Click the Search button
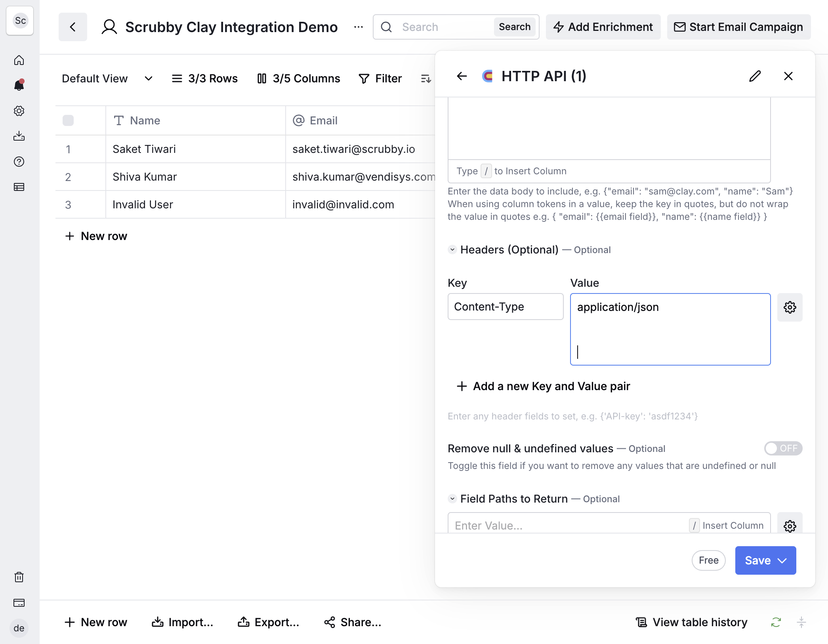The height and width of the screenshot is (644, 828). (x=515, y=27)
